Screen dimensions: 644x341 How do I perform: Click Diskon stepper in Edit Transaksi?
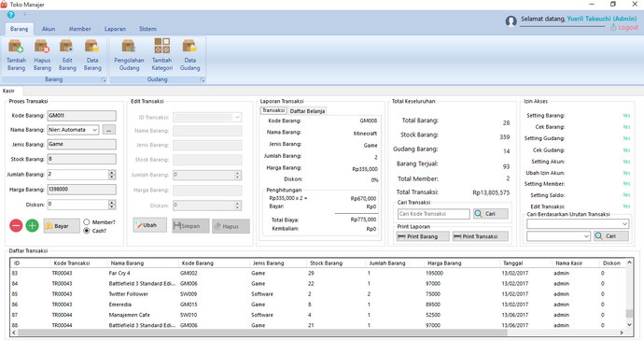237,206
